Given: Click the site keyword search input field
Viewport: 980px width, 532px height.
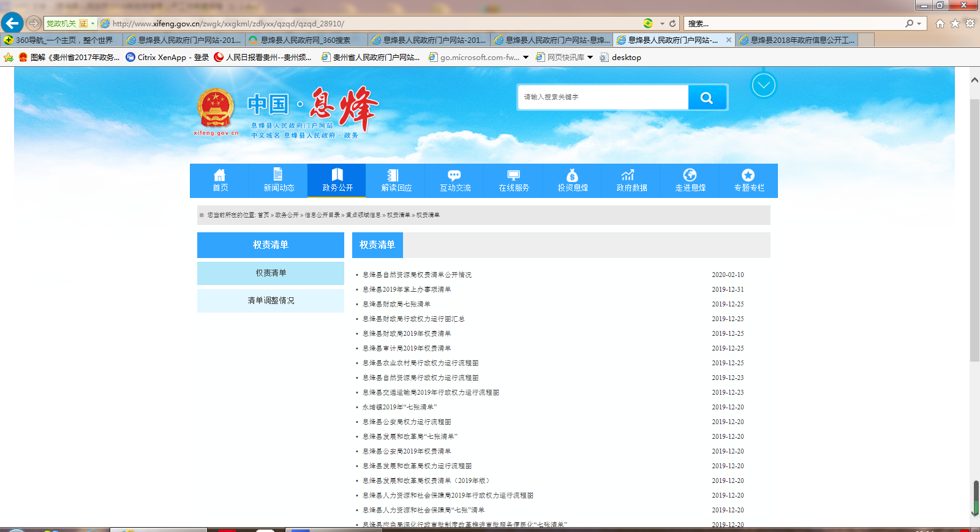Looking at the screenshot, I should tap(603, 97).
